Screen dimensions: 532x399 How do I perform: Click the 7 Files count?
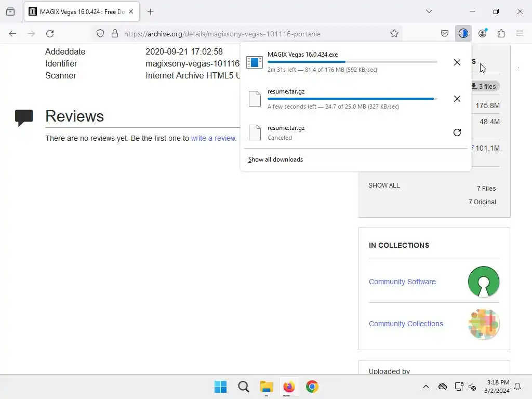pyautogui.click(x=486, y=188)
